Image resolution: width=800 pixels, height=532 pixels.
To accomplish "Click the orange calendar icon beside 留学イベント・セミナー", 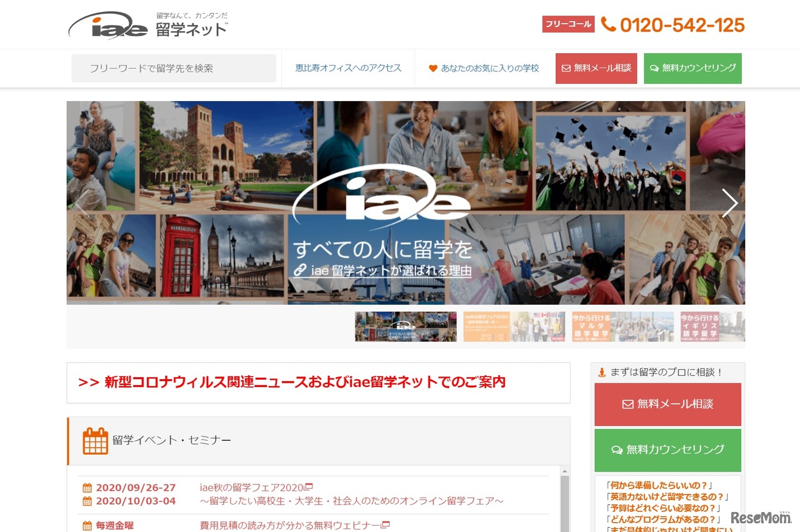I will click(94, 440).
